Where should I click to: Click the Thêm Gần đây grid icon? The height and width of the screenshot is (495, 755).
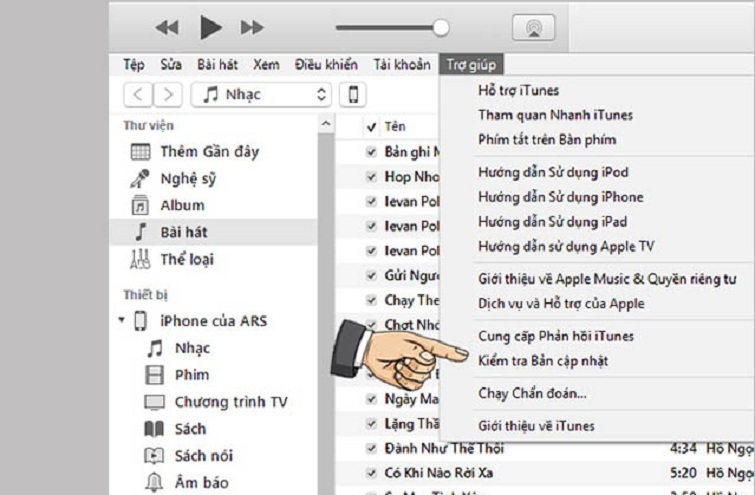(x=140, y=152)
